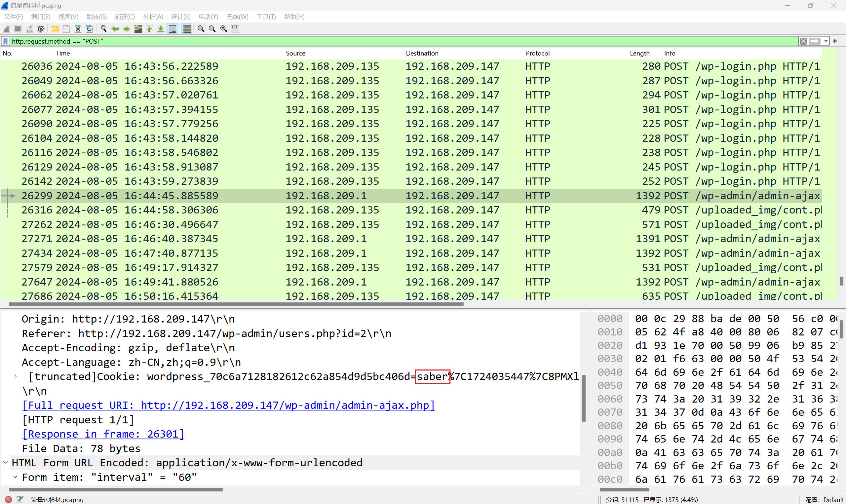Select packet 27271 admin-ajax row

click(x=411, y=239)
